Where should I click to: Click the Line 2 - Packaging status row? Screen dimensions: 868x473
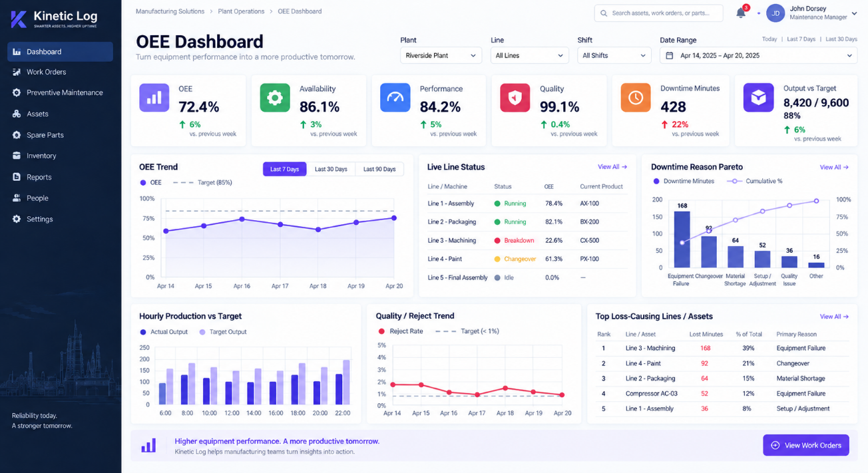click(x=527, y=222)
